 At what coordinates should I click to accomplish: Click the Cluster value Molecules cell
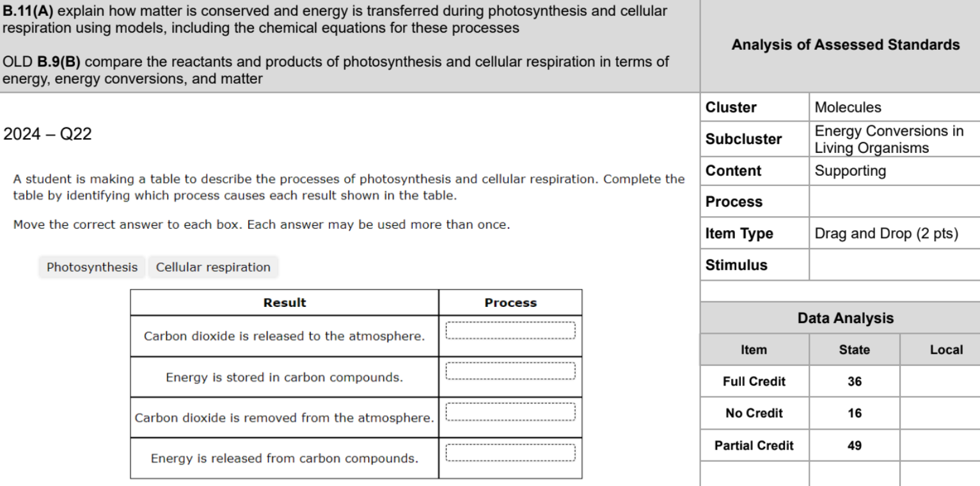tap(894, 107)
